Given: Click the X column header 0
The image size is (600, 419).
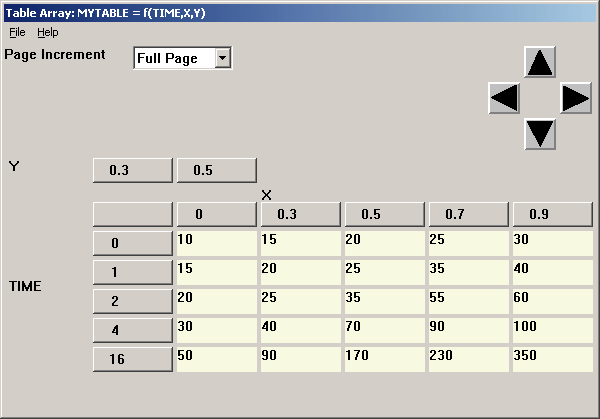Looking at the screenshot, I should (x=217, y=214).
